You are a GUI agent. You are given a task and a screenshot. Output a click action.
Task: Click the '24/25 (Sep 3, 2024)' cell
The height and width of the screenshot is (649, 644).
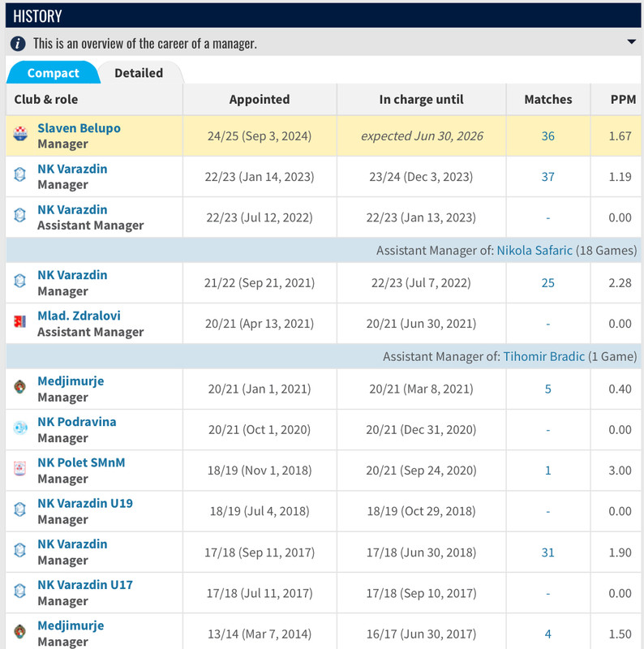tap(260, 136)
